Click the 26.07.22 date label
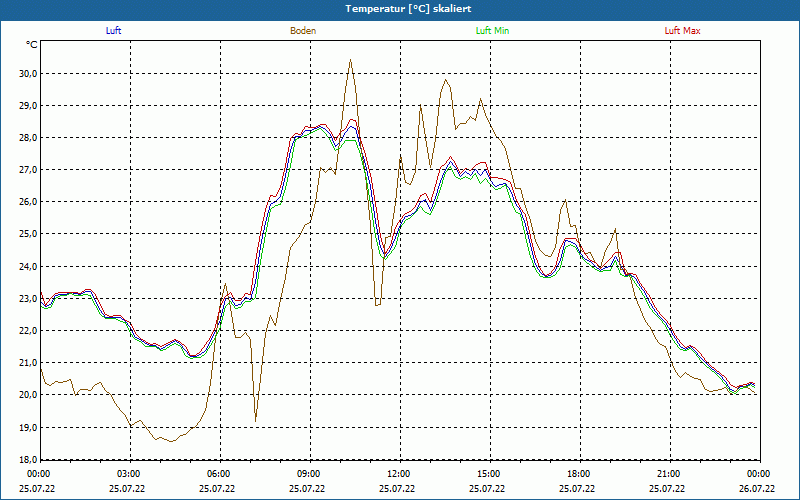The width and height of the screenshot is (800, 500). click(x=757, y=488)
